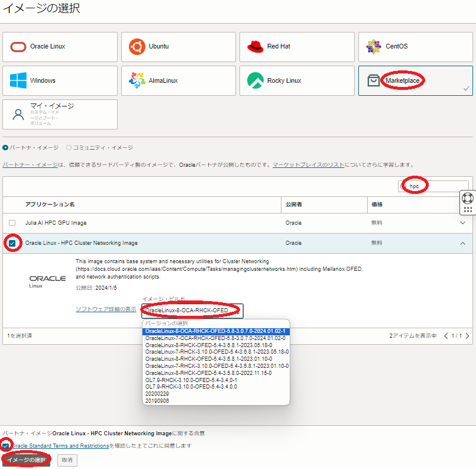Collapse the HPC Cluster Networking Image row
Viewport: 476px width, 469px height.
[x=462, y=243]
